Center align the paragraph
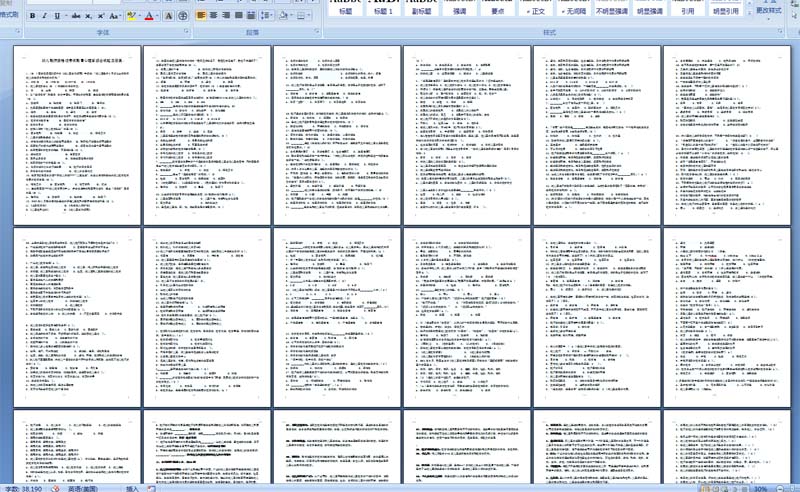The width and height of the screenshot is (800, 492). (x=213, y=15)
